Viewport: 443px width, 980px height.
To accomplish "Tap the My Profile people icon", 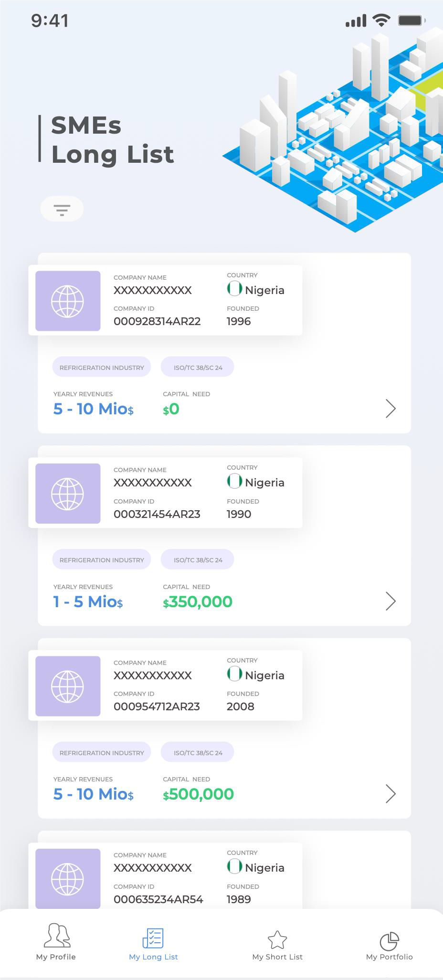I will [x=57, y=936].
